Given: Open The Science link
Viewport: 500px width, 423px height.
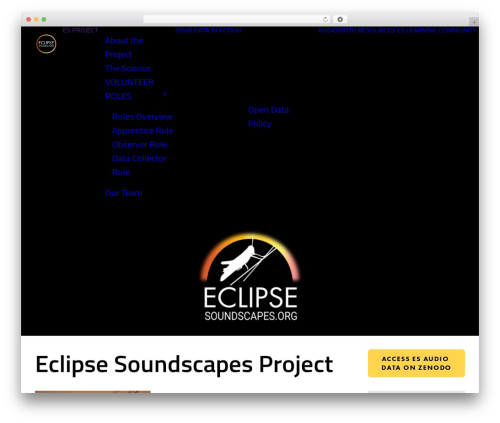Looking at the screenshot, I should 128,68.
